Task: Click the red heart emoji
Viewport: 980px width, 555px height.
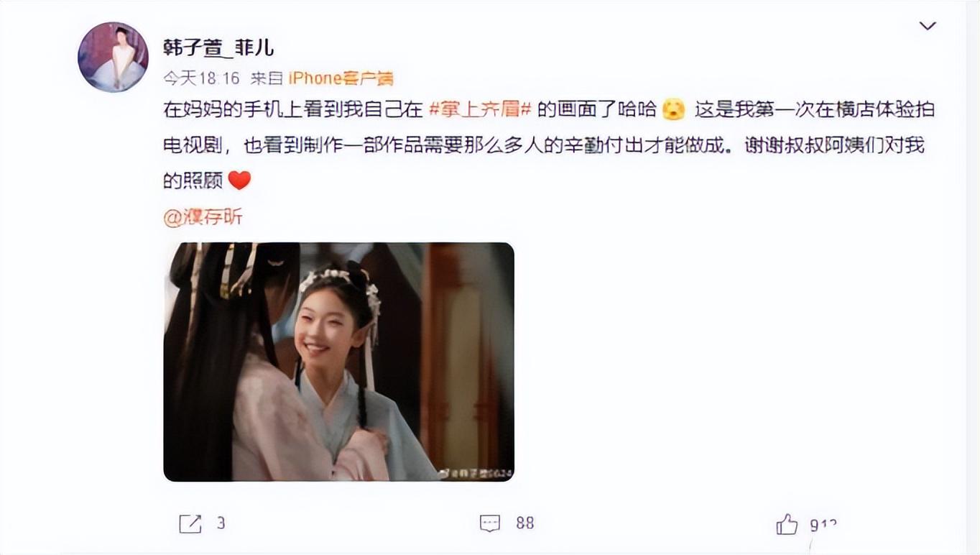Action: (x=239, y=180)
